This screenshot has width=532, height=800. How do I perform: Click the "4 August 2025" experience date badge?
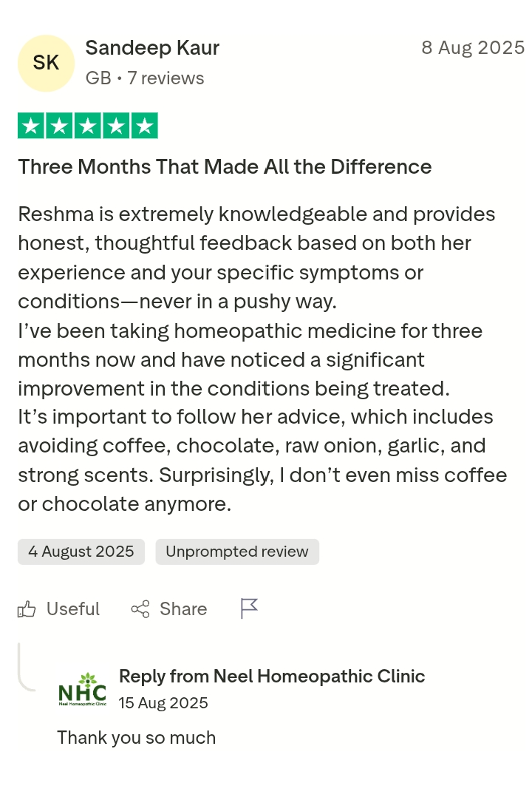pos(81,552)
